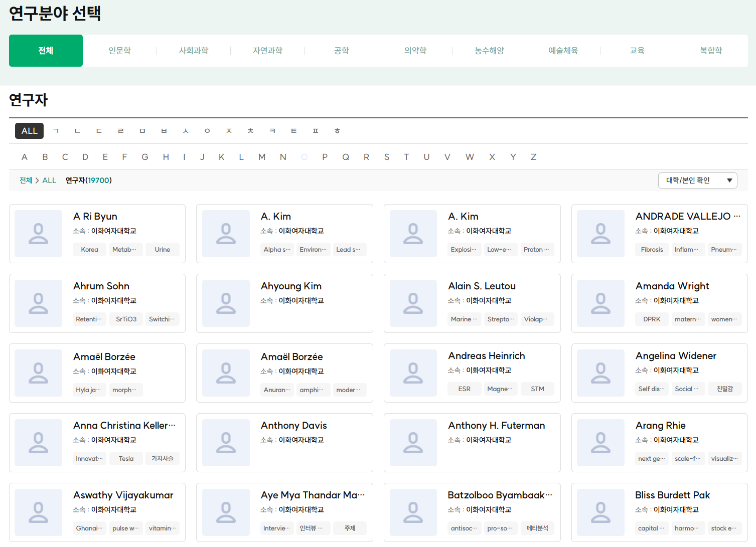Click the profile avatar of Anthony Davis
The width and height of the screenshot is (756, 547).
click(226, 443)
